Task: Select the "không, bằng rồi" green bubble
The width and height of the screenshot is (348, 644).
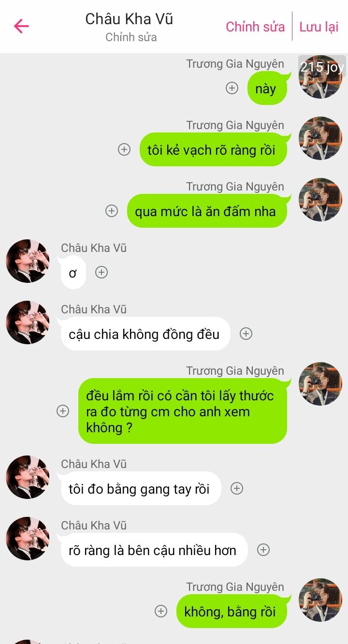Action: pos(232,611)
